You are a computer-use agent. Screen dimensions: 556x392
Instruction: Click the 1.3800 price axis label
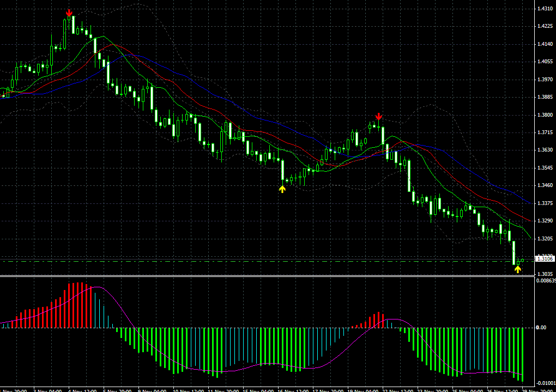pos(545,115)
